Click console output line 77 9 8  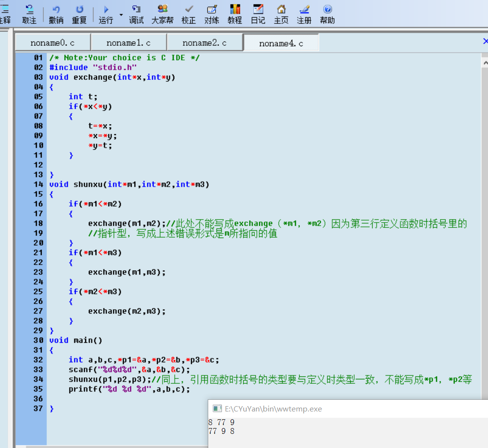tap(221, 431)
